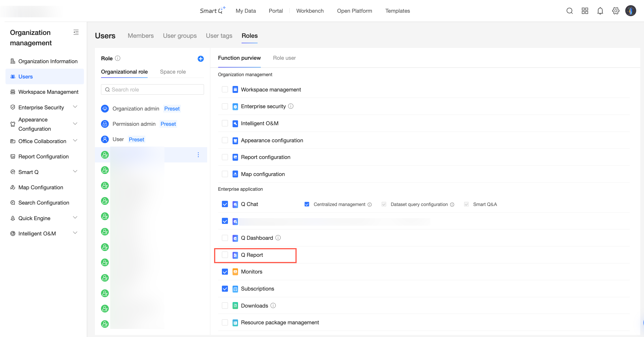Uncheck the Monitors checkbox
The width and height of the screenshot is (644, 337).
point(225,272)
